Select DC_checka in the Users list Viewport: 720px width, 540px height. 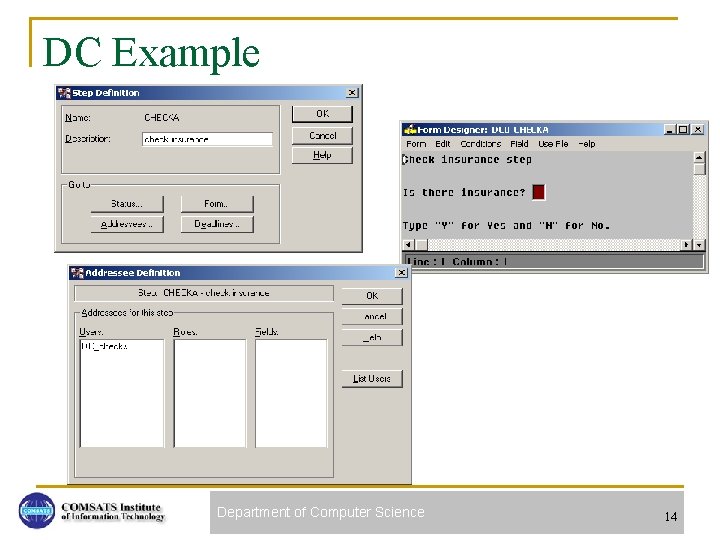click(104, 346)
